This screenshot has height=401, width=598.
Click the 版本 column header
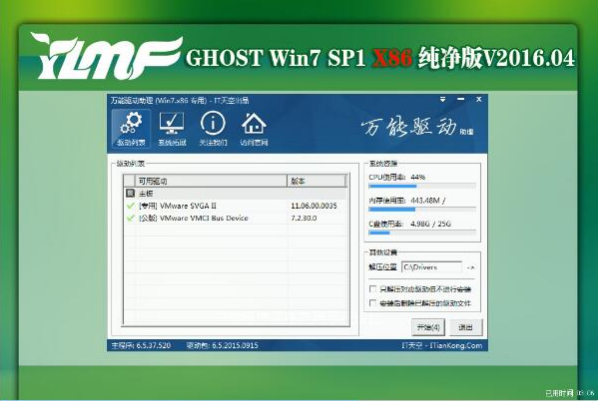pos(317,181)
